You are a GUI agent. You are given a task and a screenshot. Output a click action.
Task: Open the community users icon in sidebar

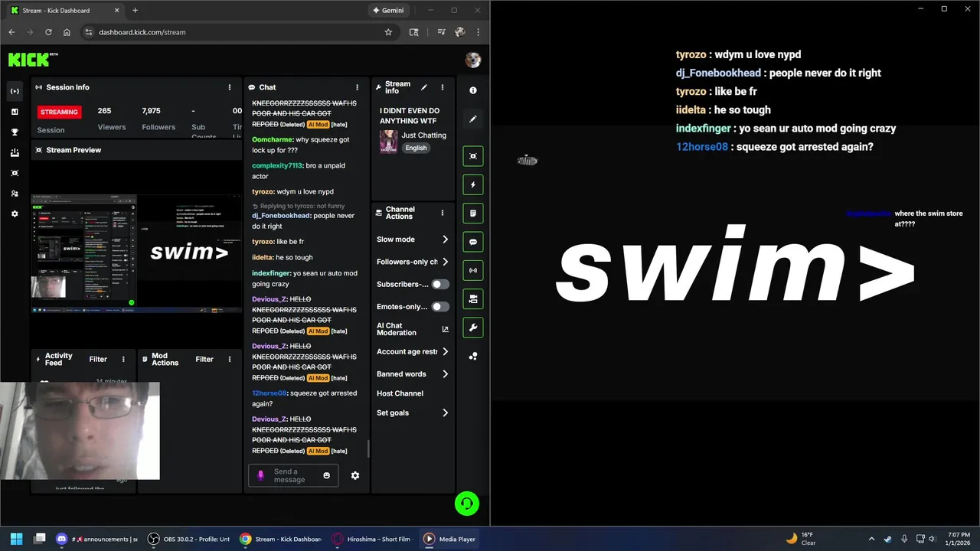[x=15, y=194]
